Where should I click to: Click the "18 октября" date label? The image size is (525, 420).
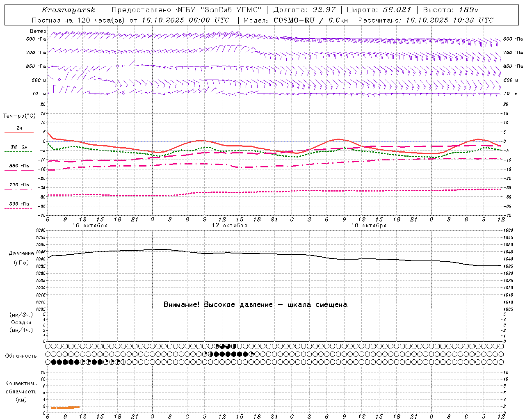click(x=369, y=226)
